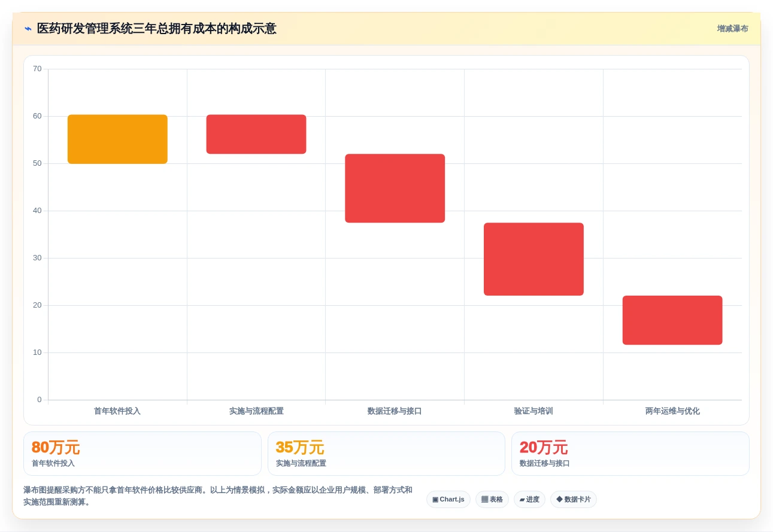The image size is (773, 532).
Task: Click the footnote paragraph starting with 瀑布图提醒采购方
Action: 218,496
